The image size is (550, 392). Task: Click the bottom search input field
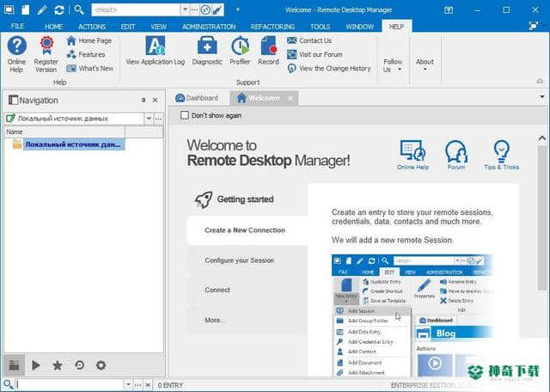point(70,385)
